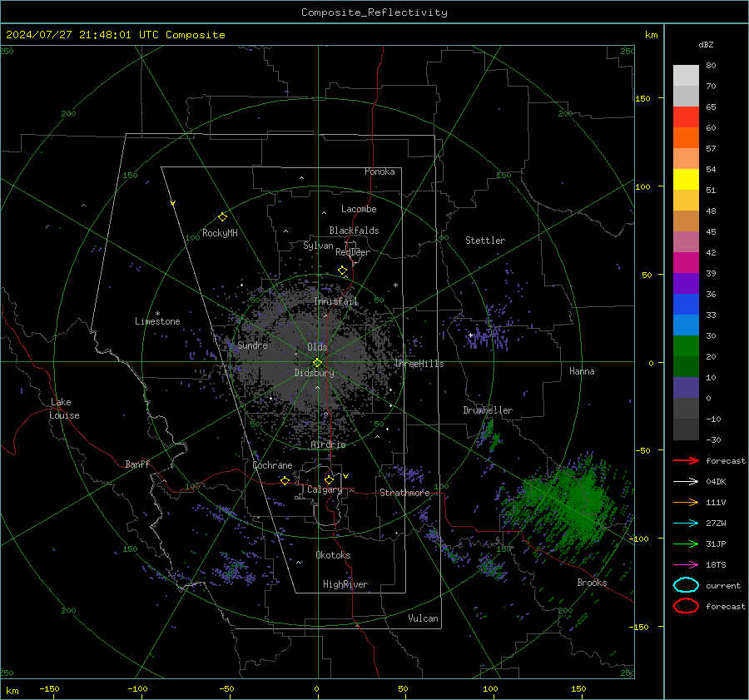Image resolution: width=749 pixels, height=700 pixels.
Task: Click the Hanna city label
Action: [x=582, y=371]
